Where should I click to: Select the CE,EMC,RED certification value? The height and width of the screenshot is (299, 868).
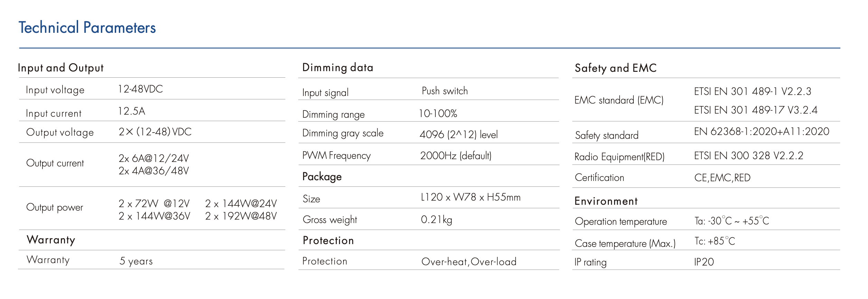tap(722, 178)
